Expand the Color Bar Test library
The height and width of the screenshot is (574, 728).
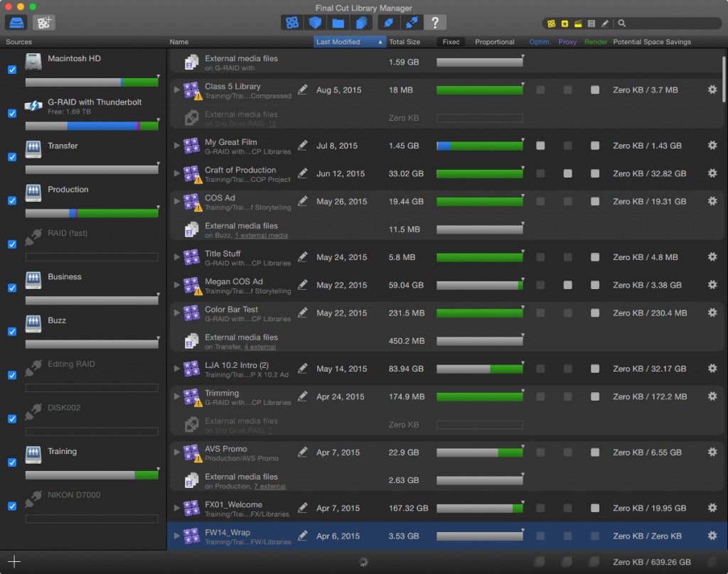177,313
